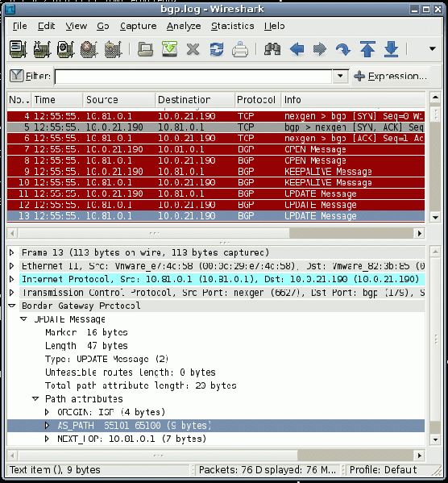The image size is (448, 483).
Task: Print packets with the printer icon
Action: tap(240, 49)
